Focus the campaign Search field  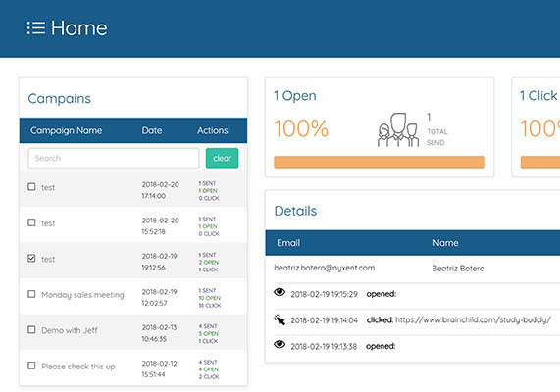114,158
